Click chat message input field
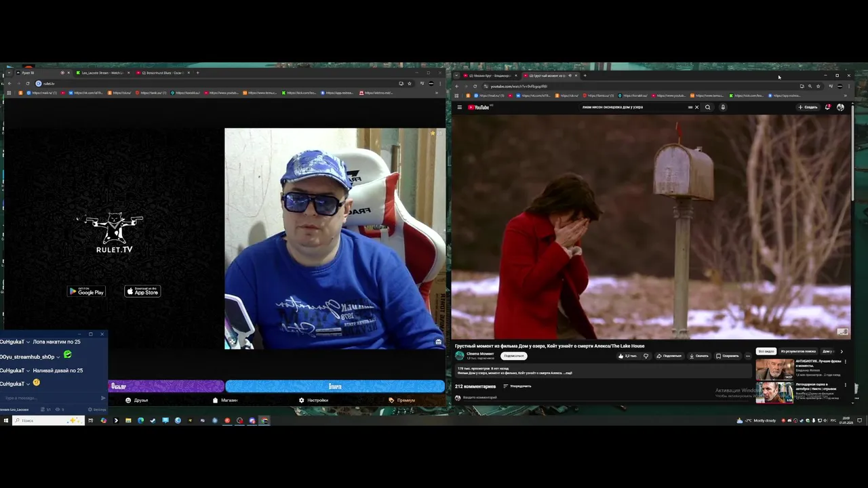Image resolution: width=868 pixels, height=488 pixels. (x=49, y=398)
